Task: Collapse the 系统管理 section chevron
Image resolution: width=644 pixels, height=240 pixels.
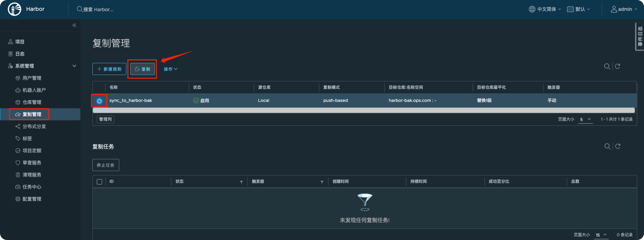Action: [x=74, y=66]
